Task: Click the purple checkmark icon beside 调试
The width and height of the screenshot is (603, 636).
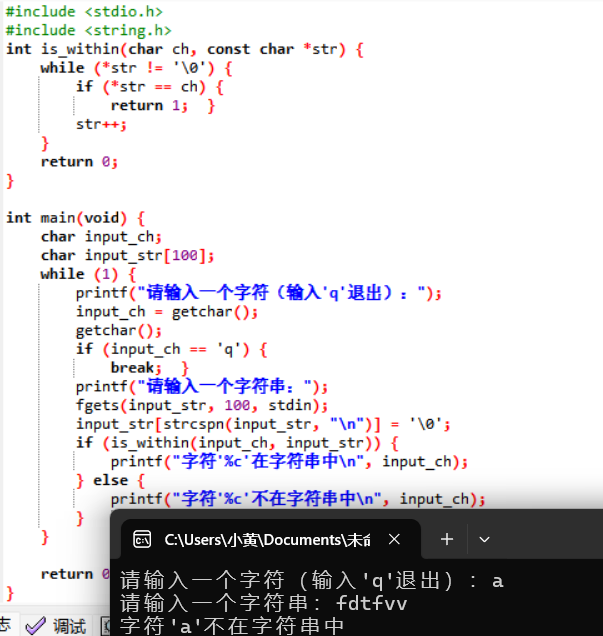Action: click(x=36, y=626)
